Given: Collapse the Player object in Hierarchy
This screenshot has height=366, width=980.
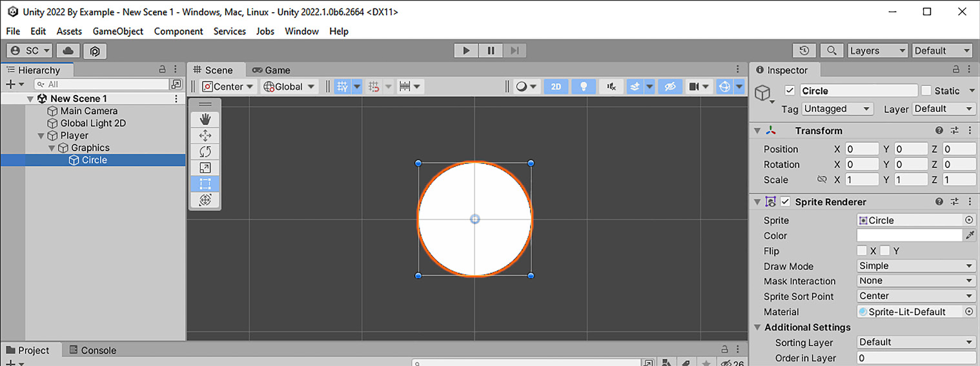Looking at the screenshot, I should click(42, 136).
